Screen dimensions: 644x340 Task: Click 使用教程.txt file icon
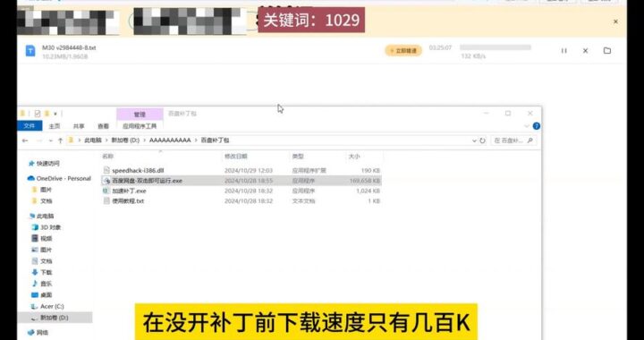pyautogui.click(x=106, y=201)
